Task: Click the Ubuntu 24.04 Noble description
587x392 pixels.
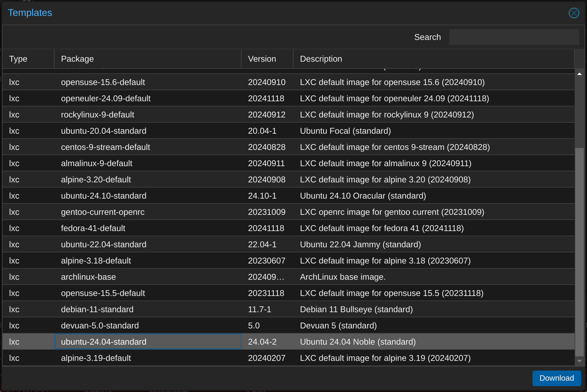Action: pos(358,342)
